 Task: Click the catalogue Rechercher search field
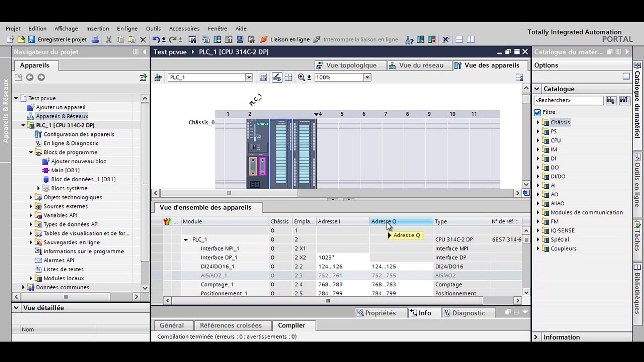click(568, 100)
